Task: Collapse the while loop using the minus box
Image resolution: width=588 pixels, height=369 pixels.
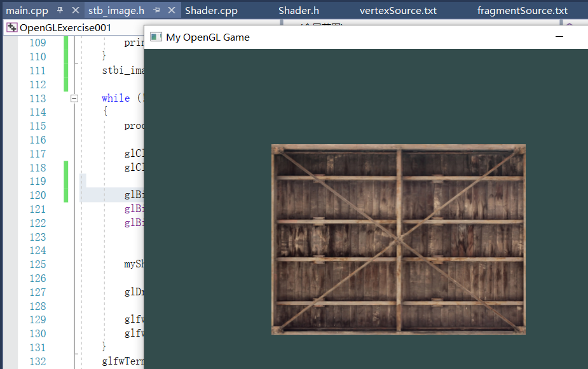Action: 74,98
